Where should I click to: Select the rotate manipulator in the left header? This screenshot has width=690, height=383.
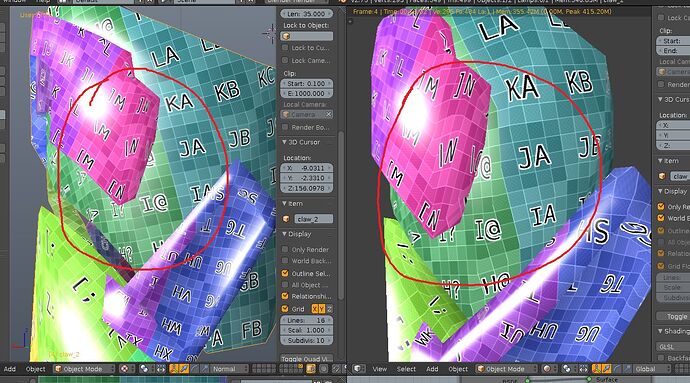(195, 369)
